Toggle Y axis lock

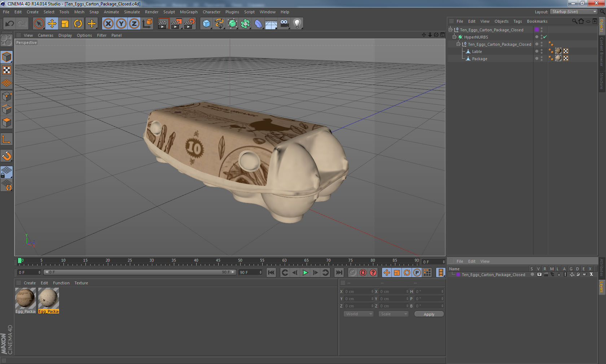tap(121, 24)
